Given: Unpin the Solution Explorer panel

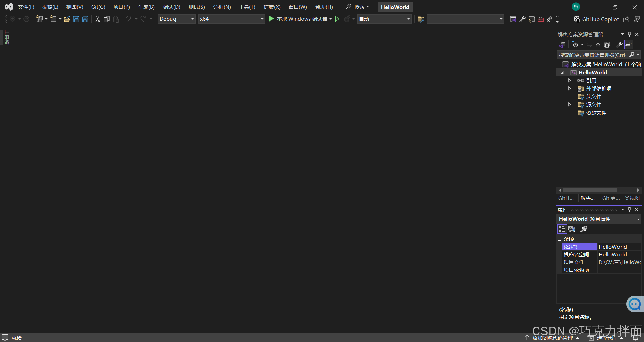Looking at the screenshot, I should pyautogui.click(x=629, y=34).
